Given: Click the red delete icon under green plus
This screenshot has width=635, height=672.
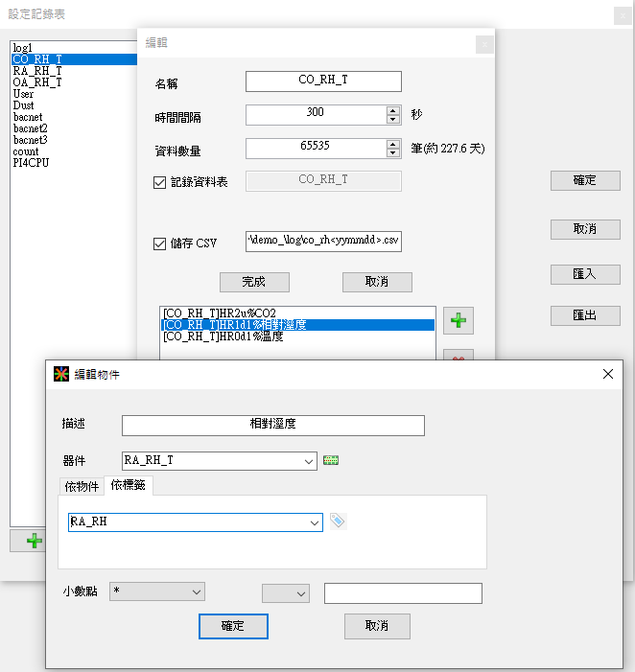Looking at the screenshot, I should (x=458, y=357).
